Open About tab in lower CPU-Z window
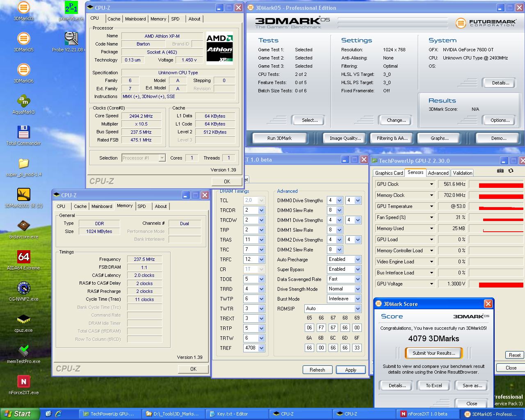Image resolution: width=525 pixels, height=420 pixels. coord(161,206)
